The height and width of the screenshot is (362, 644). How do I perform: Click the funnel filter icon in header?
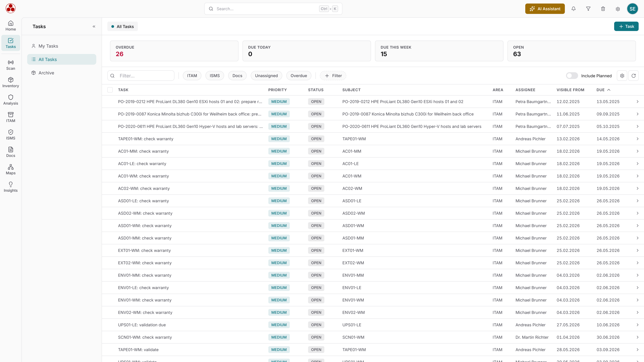pyautogui.click(x=588, y=9)
